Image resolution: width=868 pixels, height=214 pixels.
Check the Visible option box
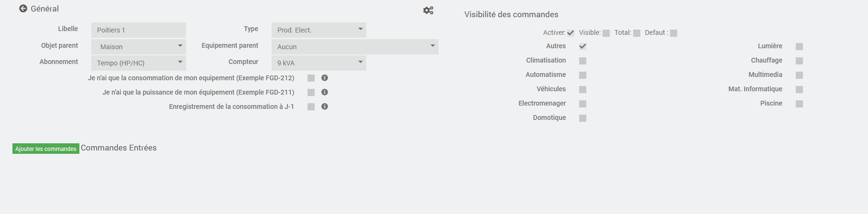point(606,33)
